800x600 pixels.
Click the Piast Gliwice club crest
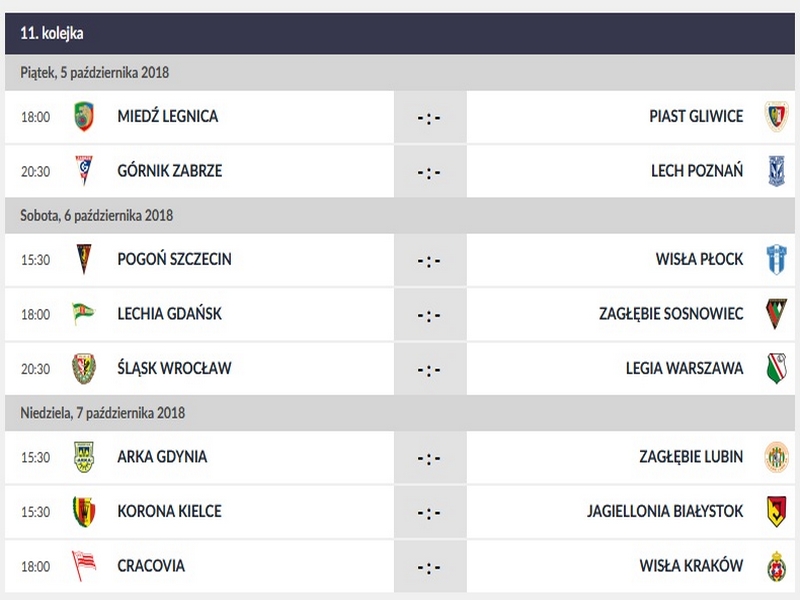pos(776,116)
